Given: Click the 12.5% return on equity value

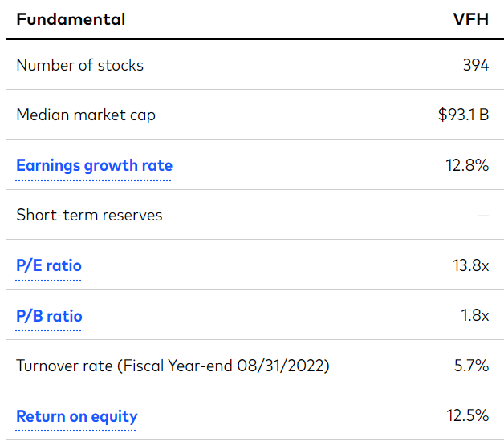Looking at the screenshot, I should click(x=467, y=416).
